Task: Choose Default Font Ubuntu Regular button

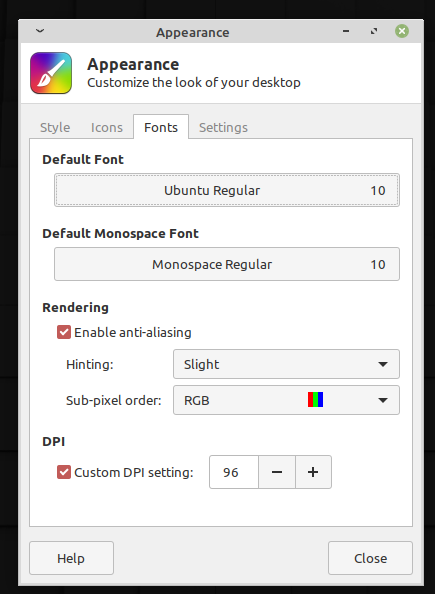Action: point(227,190)
